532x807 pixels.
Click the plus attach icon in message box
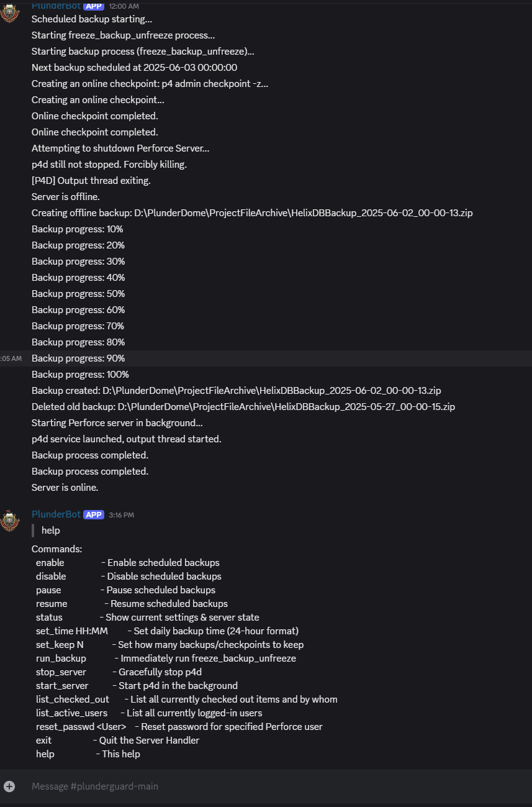pos(9,786)
